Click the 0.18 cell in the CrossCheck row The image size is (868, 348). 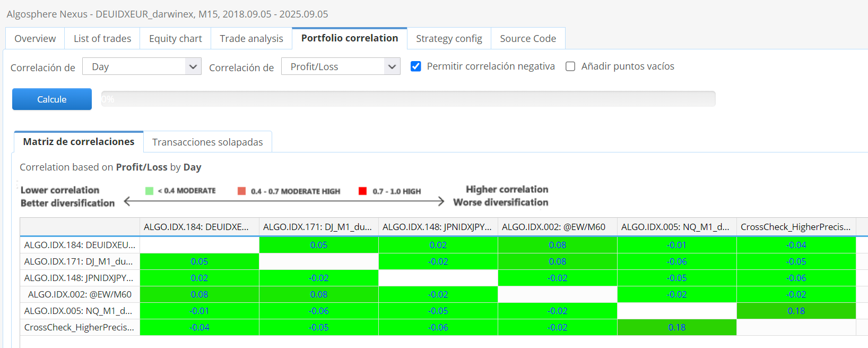coord(676,327)
